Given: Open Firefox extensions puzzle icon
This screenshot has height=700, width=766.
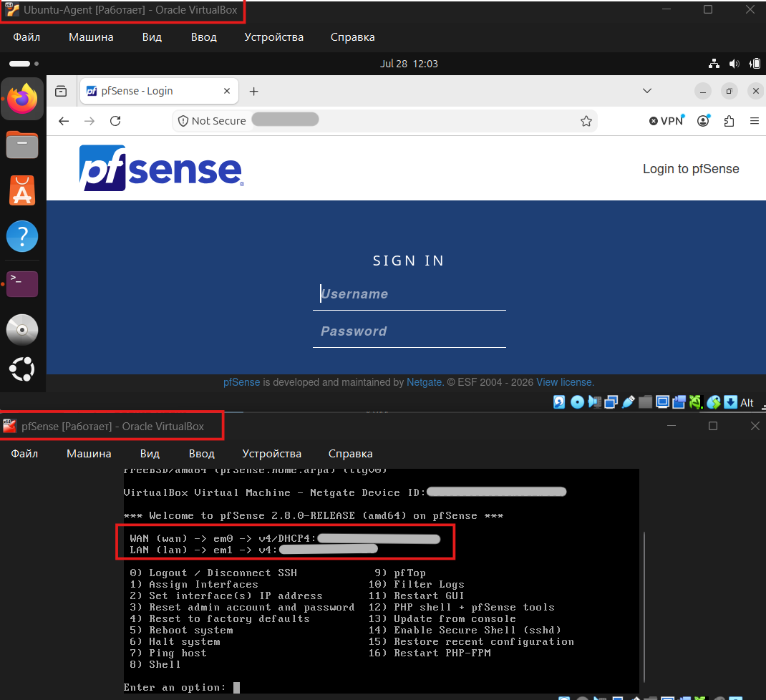Looking at the screenshot, I should [x=729, y=121].
